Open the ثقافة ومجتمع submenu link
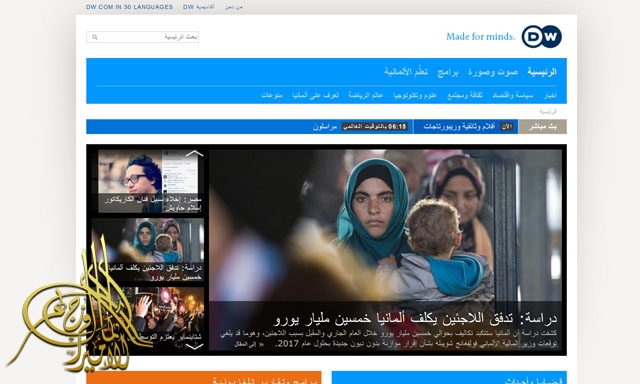The width and height of the screenshot is (640, 384). coord(465,95)
